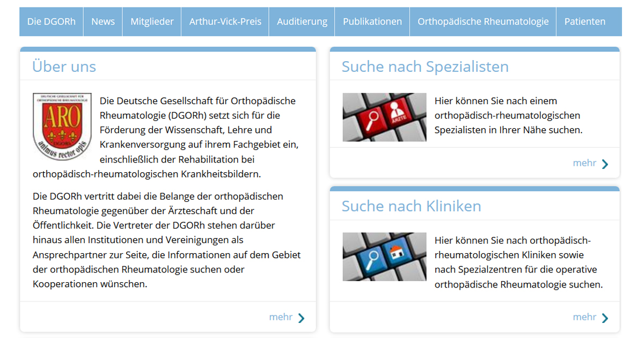This screenshot has width=644, height=338.
Task: Click 'mehr' text under Über uns
Action: (x=281, y=317)
